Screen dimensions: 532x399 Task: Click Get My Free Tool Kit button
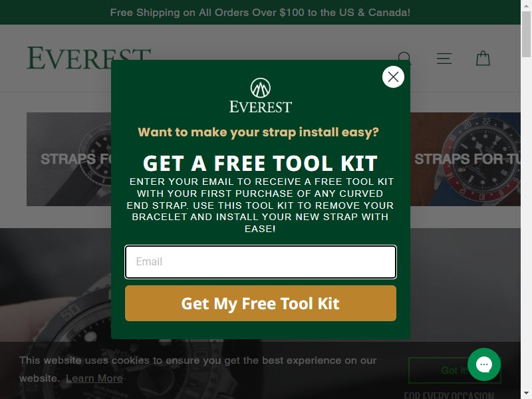260,303
